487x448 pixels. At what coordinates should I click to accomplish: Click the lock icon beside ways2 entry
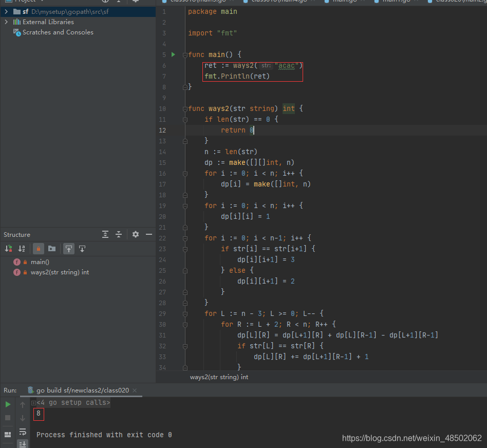[x=25, y=272]
